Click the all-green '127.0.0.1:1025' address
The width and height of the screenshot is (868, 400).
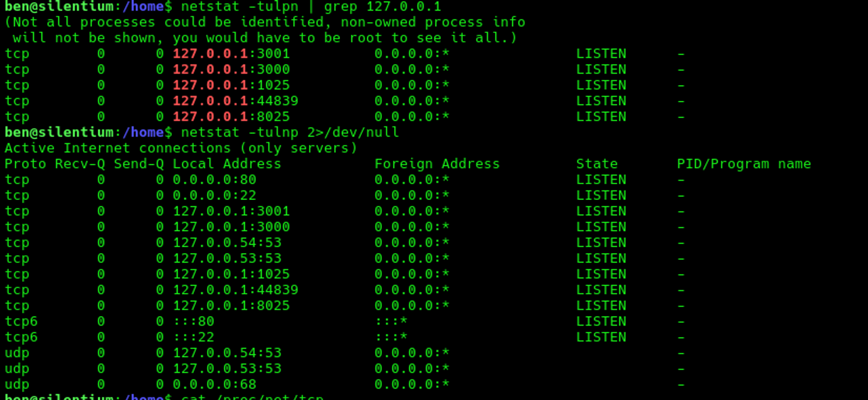pos(231,274)
